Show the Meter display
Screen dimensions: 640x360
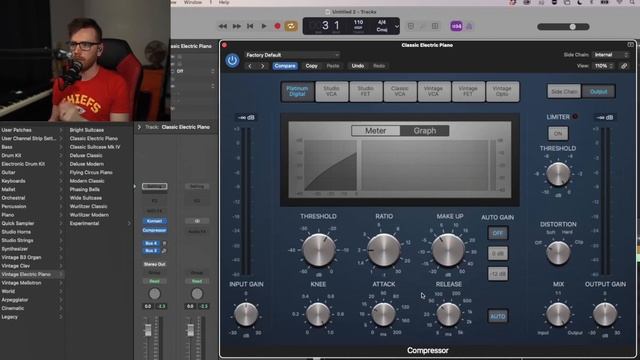[376, 131]
